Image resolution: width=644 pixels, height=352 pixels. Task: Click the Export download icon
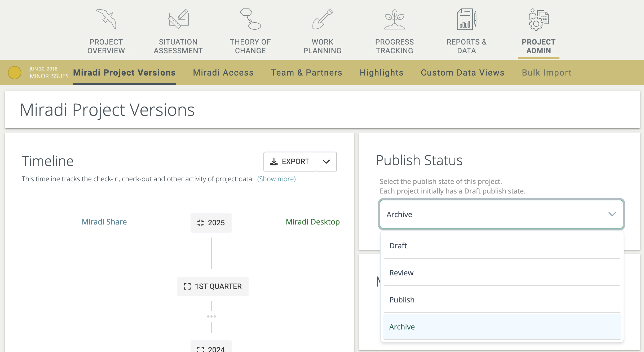[x=274, y=161]
